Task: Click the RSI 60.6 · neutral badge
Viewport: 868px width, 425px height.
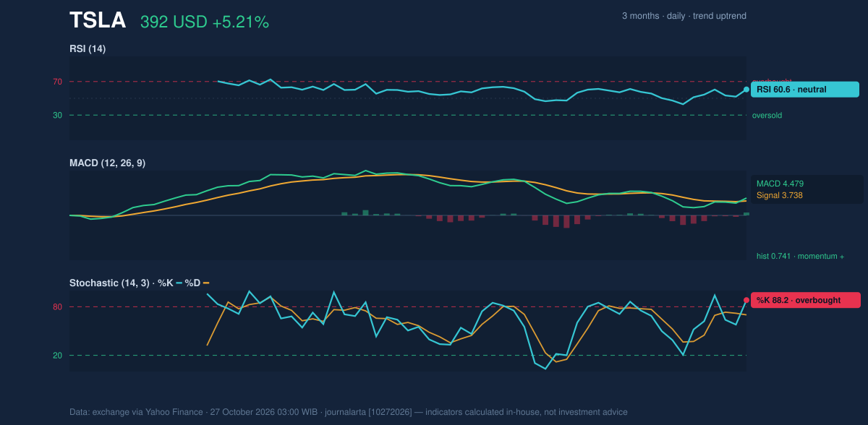Action: pyautogui.click(x=805, y=90)
